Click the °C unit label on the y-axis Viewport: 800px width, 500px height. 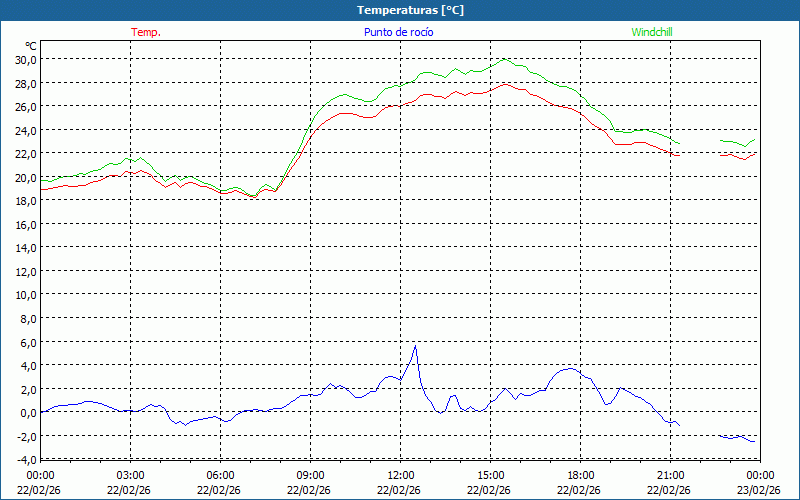coord(30,46)
